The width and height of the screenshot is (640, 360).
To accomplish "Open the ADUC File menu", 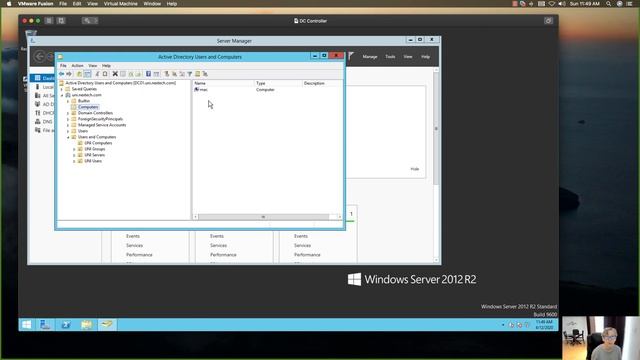I will tap(63, 66).
